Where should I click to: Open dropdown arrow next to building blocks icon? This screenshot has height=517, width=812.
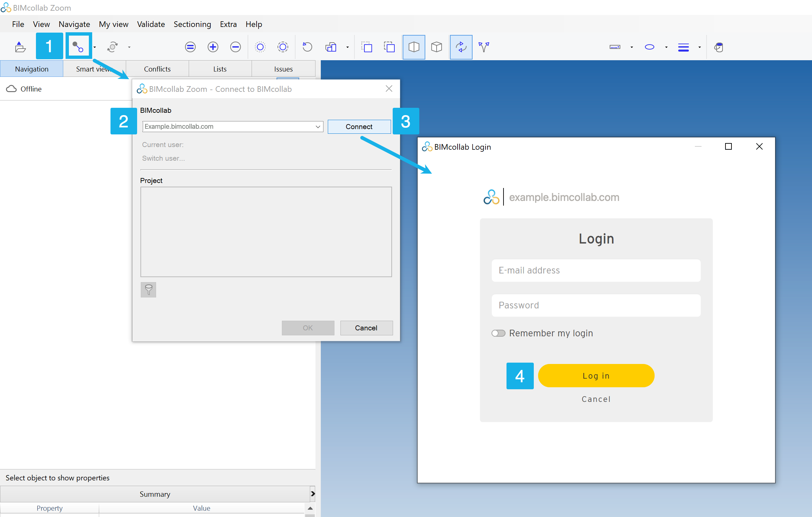347,47
